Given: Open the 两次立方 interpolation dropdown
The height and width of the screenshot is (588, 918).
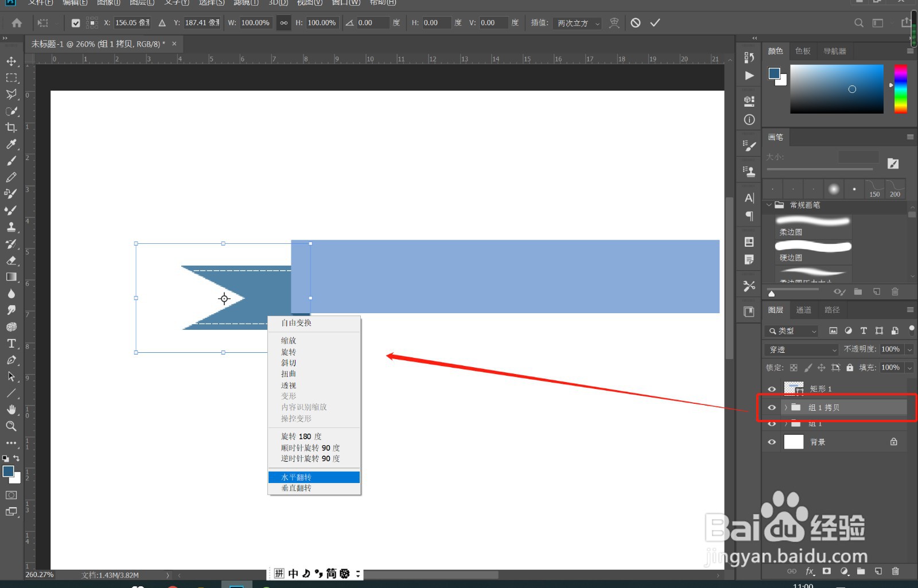Looking at the screenshot, I should 578,23.
